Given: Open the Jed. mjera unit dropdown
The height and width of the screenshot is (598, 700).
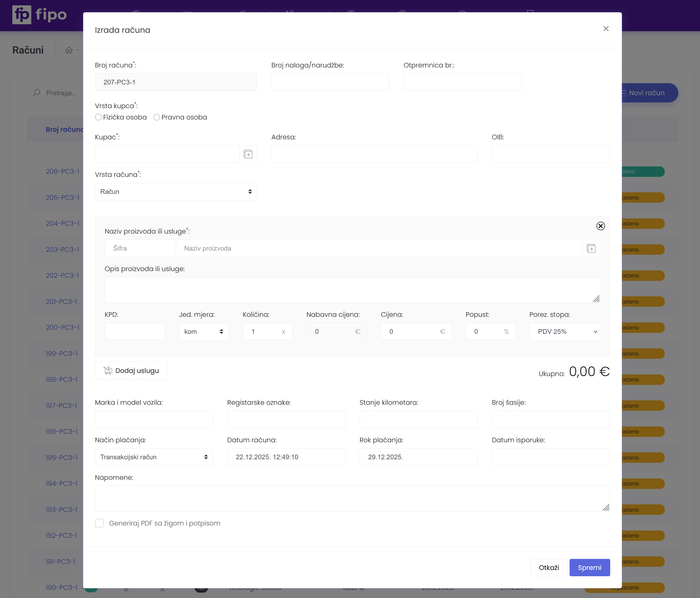Looking at the screenshot, I should pos(204,332).
